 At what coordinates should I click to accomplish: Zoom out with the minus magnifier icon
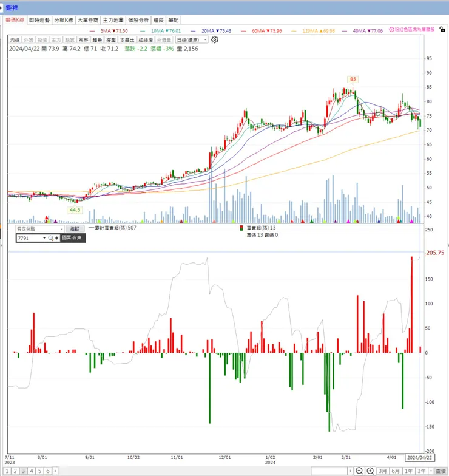point(359,471)
